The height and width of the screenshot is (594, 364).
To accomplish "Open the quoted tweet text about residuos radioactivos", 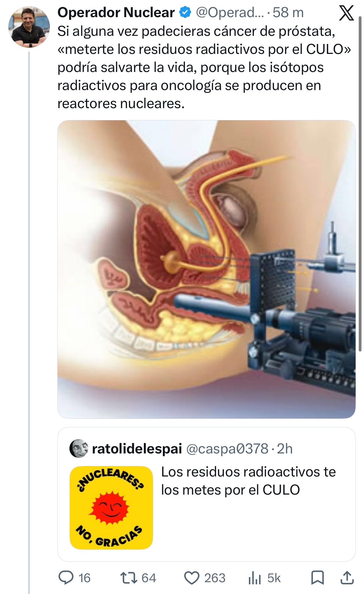I will (248, 481).
